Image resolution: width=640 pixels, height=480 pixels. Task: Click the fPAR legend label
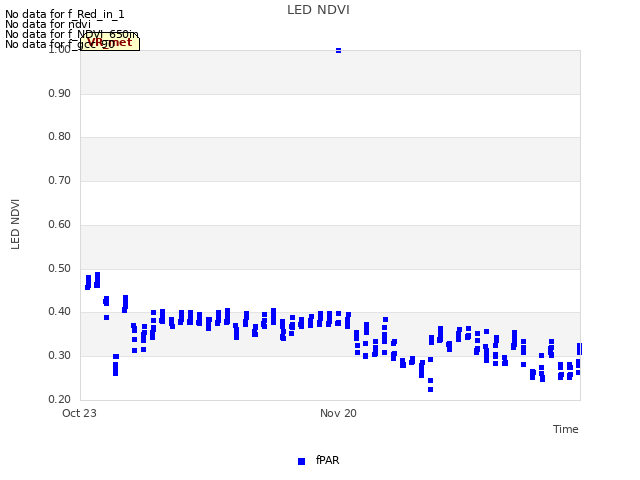pyautogui.click(x=327, y=460)
